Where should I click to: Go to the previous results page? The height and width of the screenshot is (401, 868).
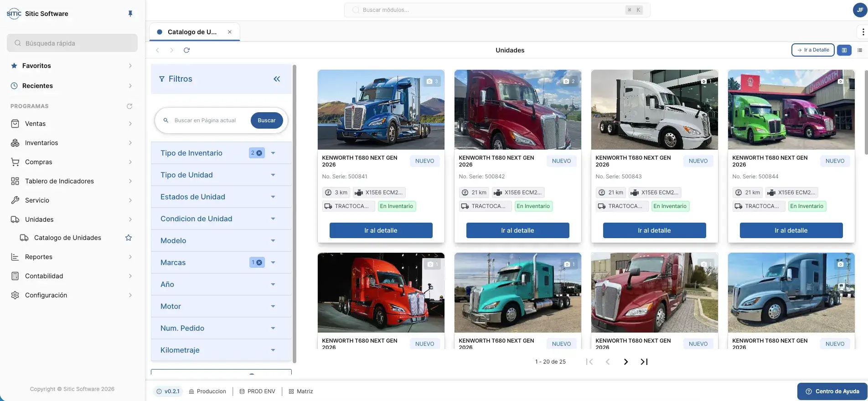[x=608, y=362]
